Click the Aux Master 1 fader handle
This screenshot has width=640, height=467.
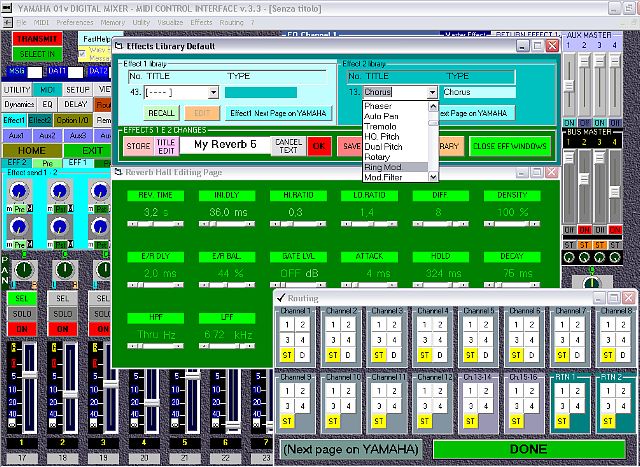tap(569, 85)
